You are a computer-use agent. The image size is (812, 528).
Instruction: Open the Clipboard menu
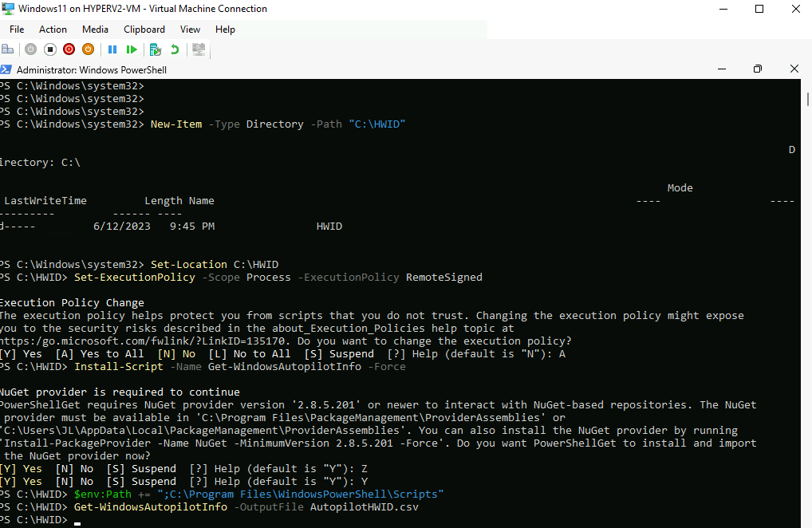tap(144, 30)
